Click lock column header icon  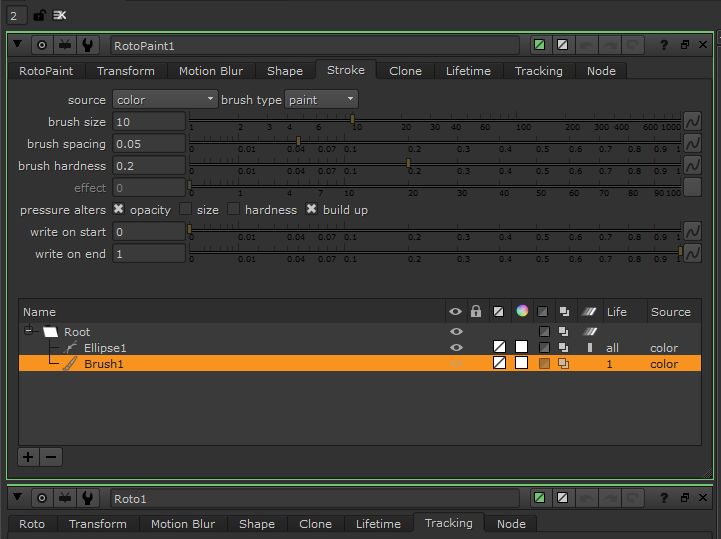pyautogui.click(x=476, y=311)
